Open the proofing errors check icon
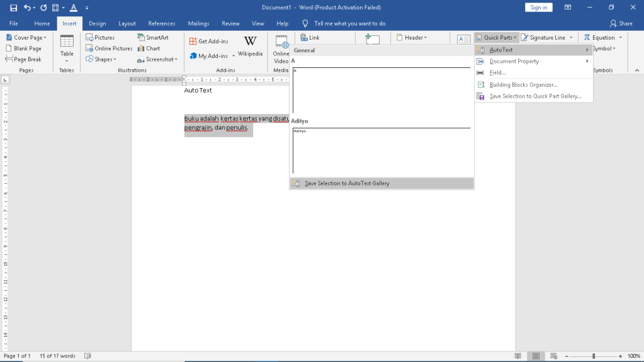Screen dimensions: 644x362 click(88, 356)
